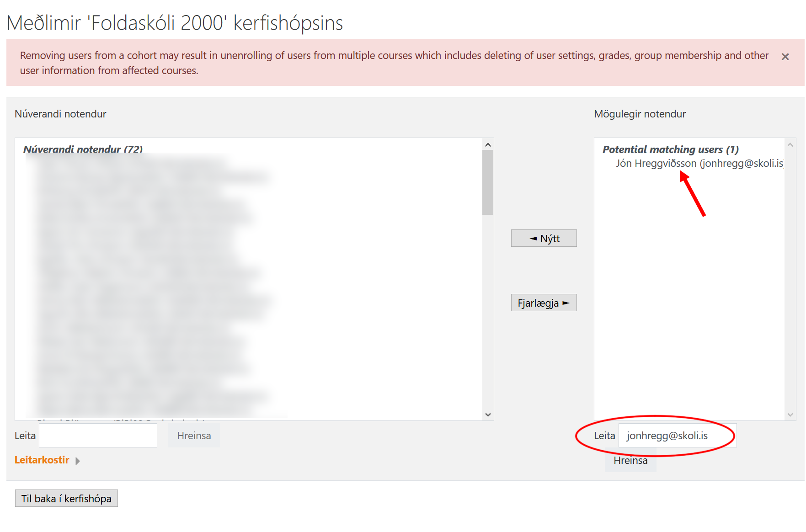
Task: Clear potential users search with Hreinsa
Action: (x=630, y=461)
